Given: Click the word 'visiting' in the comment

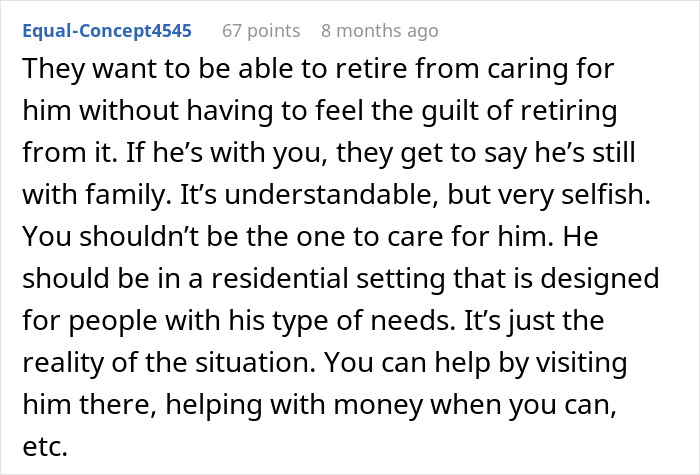Looking at the screenshot, I should (582, 363).
